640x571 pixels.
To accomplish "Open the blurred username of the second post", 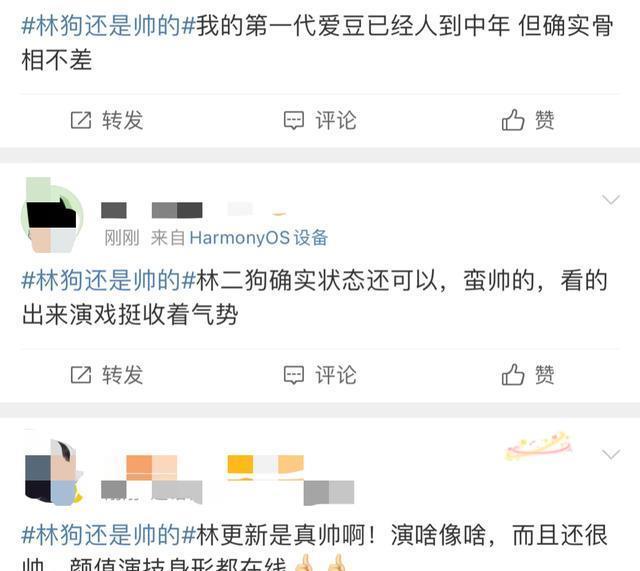I will pos(152,210).
